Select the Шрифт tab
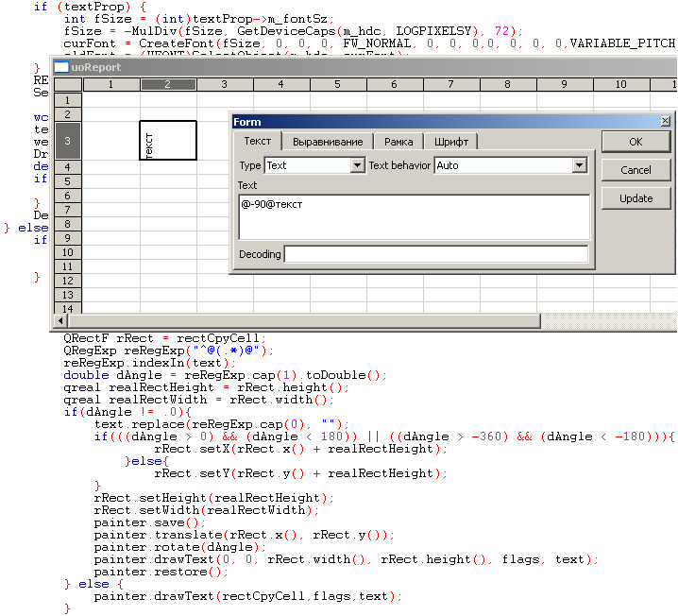The width and height of the screenshot is (678, 616). 450,142
